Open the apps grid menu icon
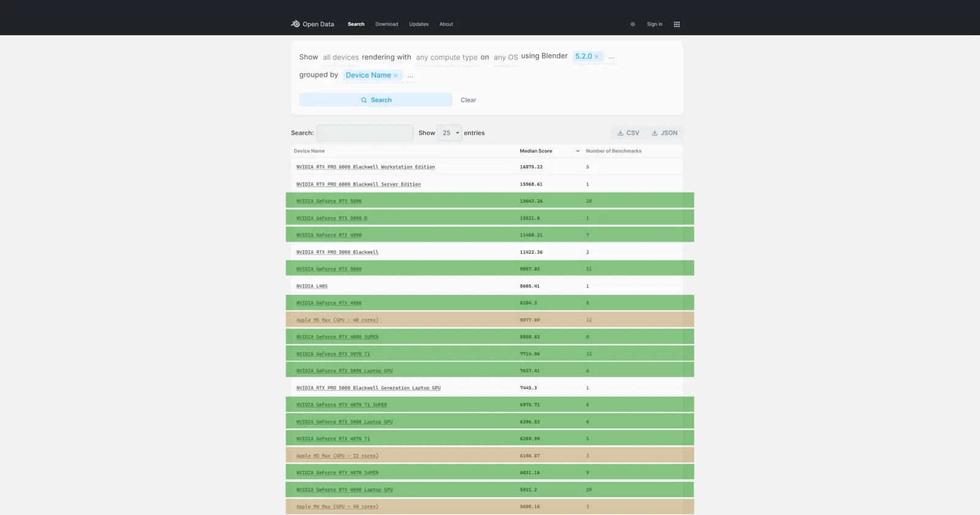980x515 pixels. coord(677,24)
